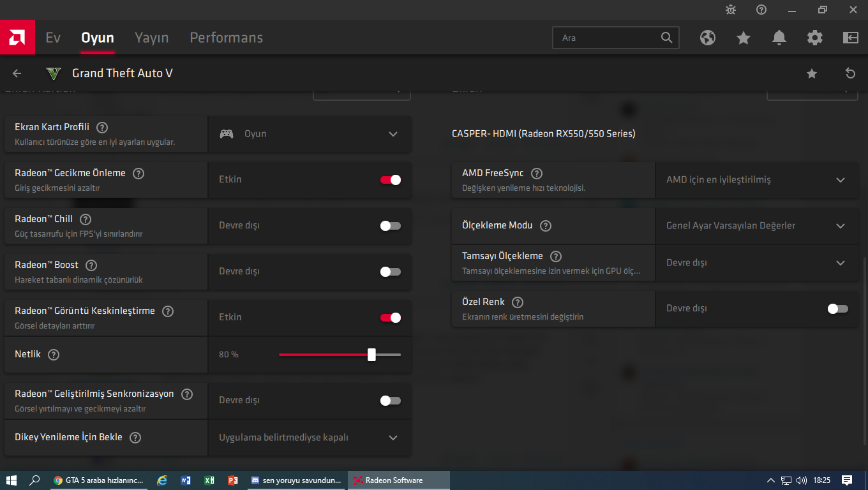Switch to the Oyun tab
Image resolution: width=868 pixels, height=490 pixels.
tap(98, 38)
